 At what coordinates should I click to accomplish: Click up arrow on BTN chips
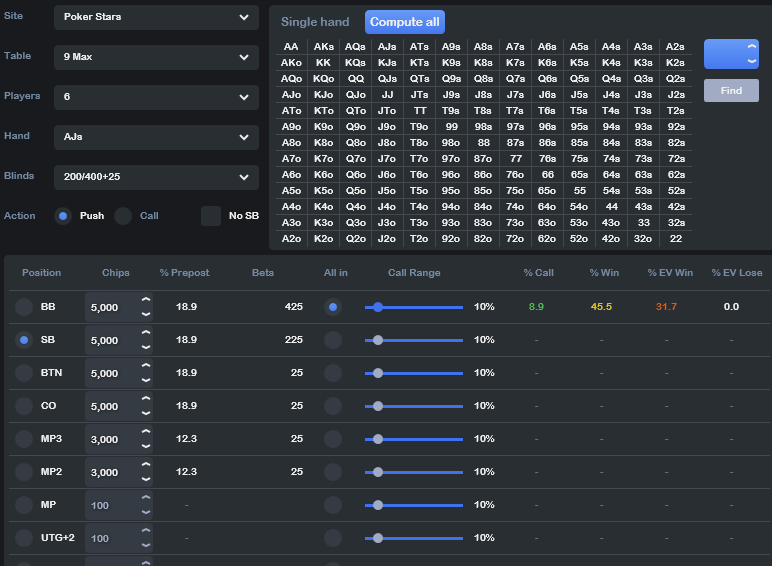[x=146, y=366]
